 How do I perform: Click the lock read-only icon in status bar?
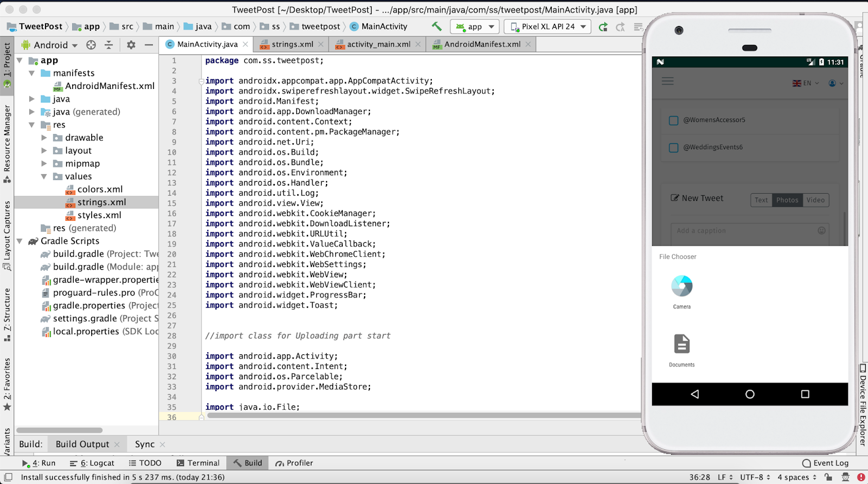pyautogui.click(x=828, y=477)
